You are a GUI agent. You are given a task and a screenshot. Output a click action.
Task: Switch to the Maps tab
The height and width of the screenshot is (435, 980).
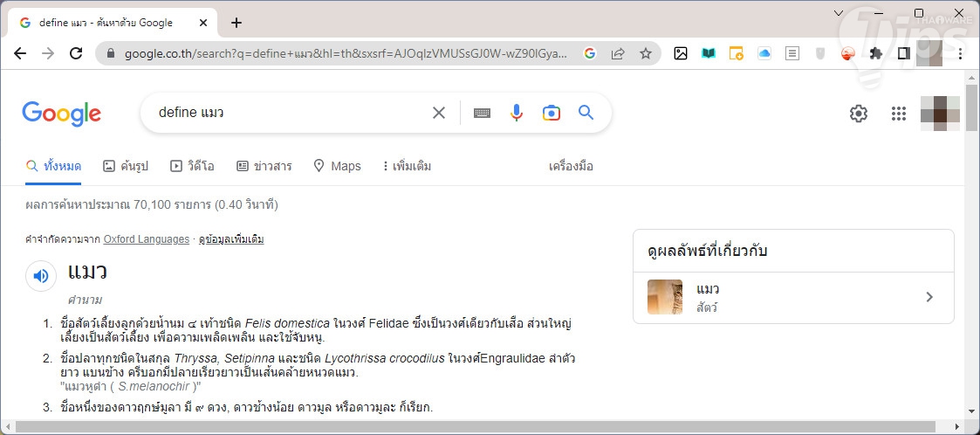(337, 167)
